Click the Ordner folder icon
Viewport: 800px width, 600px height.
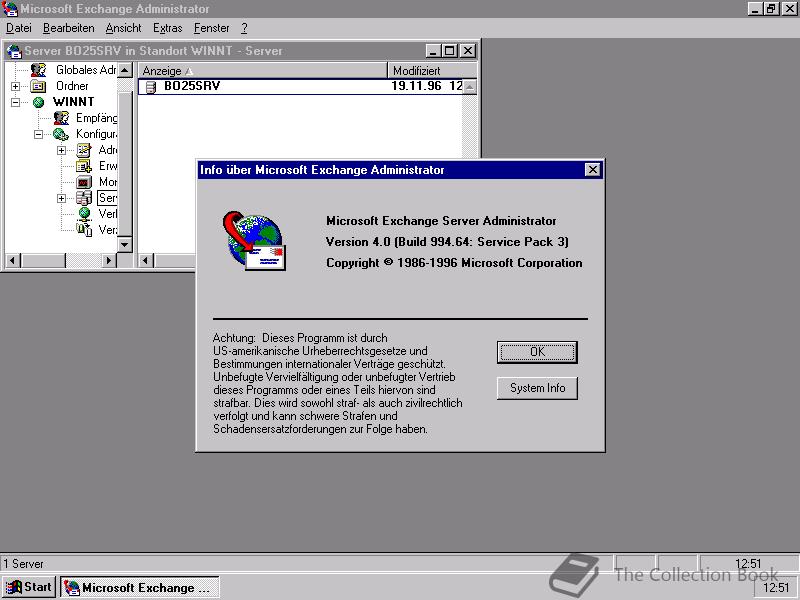pyautogui.click(x=38, y=86)
